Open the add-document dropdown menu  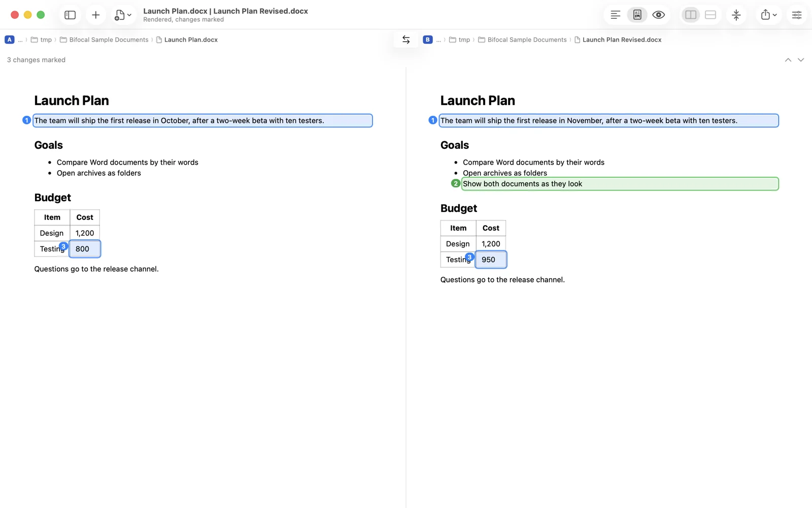pos(123,15)
